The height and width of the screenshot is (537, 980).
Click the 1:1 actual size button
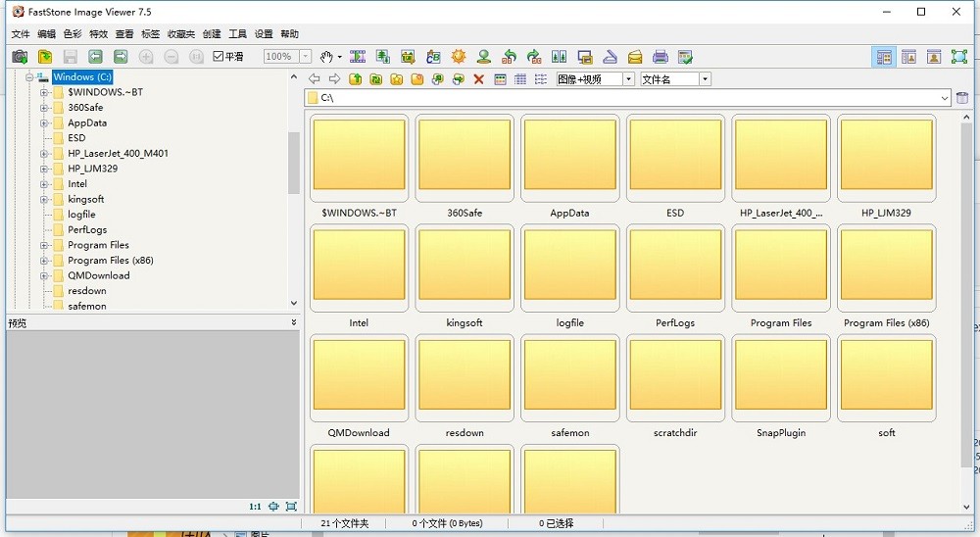tap(255, 507)
